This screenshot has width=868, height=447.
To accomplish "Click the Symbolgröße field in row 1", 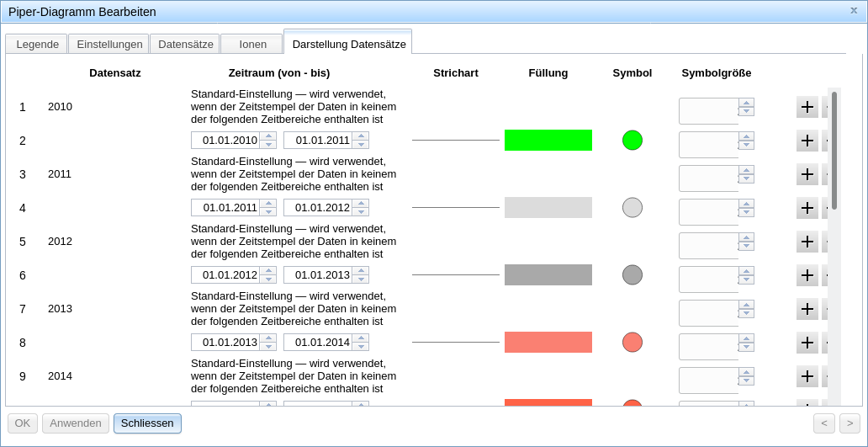I will point(709,111).
